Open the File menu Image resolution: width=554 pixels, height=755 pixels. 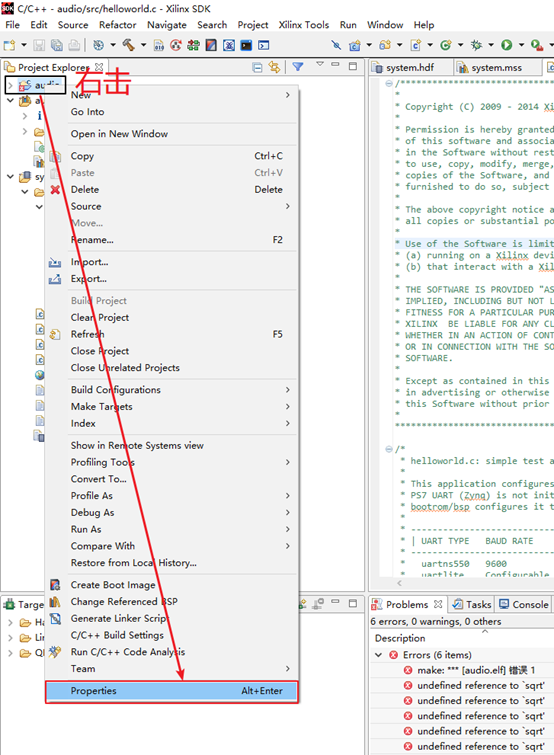pyautogui.click(x=13, y=25)
